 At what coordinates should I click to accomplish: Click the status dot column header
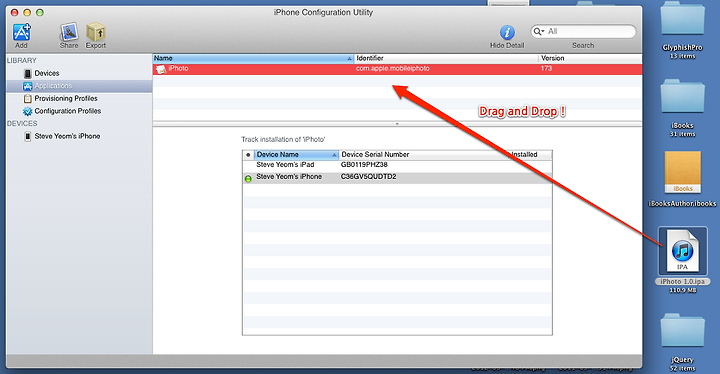click(x=248, y=155)
